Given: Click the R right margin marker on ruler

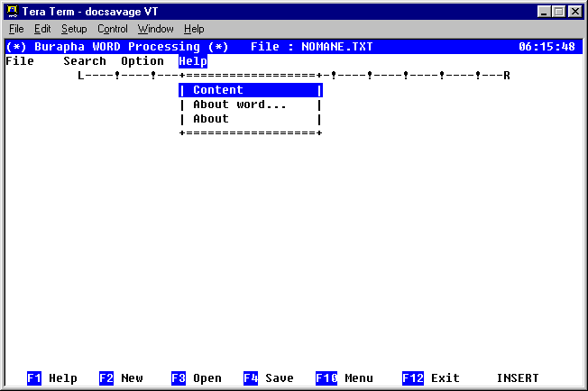Looking at the screenshot, I should tap(507, 76).
